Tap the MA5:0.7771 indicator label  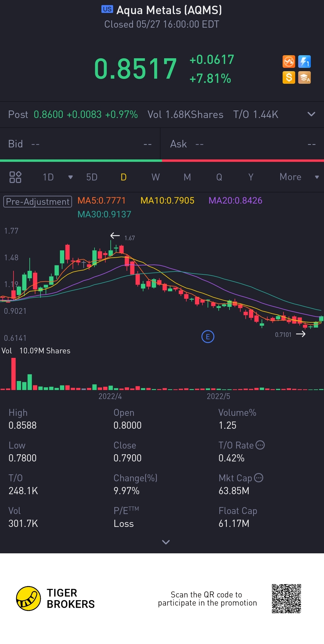[101, 201]
